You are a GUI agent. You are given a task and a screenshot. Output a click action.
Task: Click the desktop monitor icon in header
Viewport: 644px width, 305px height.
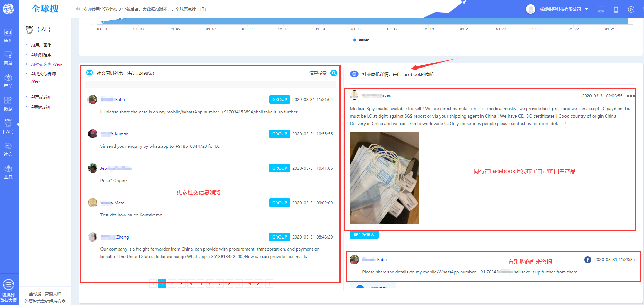click(601, 10)
